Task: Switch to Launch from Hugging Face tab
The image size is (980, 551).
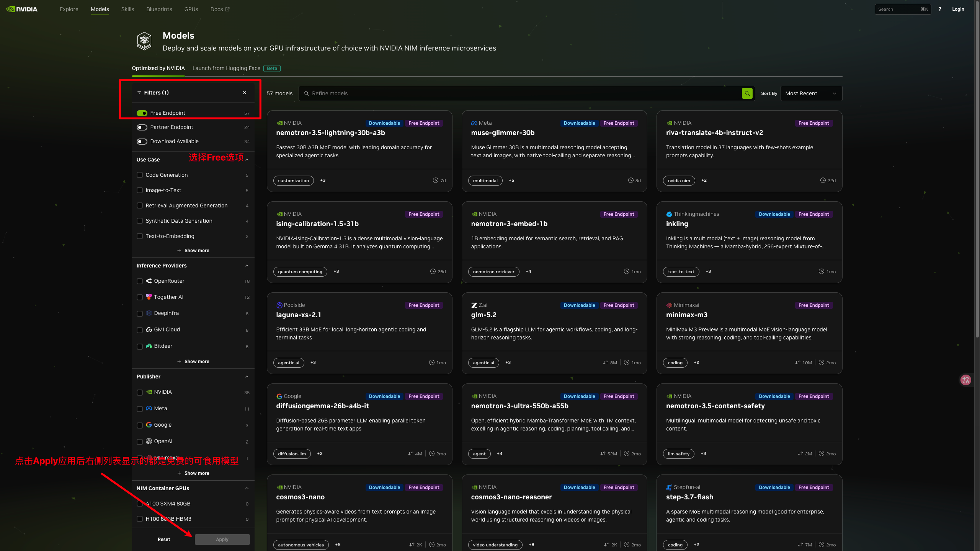Action: 236,68
